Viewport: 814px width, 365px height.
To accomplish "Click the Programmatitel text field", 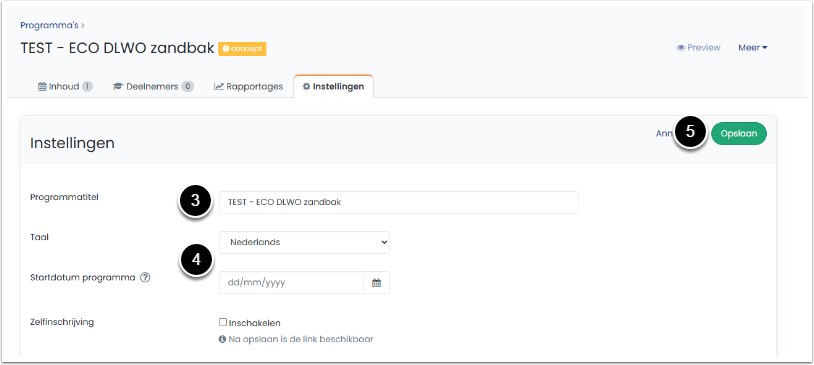I will click(399, 202).
